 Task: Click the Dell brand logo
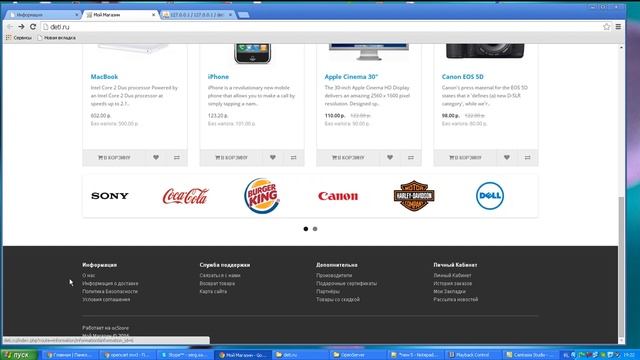490,196
